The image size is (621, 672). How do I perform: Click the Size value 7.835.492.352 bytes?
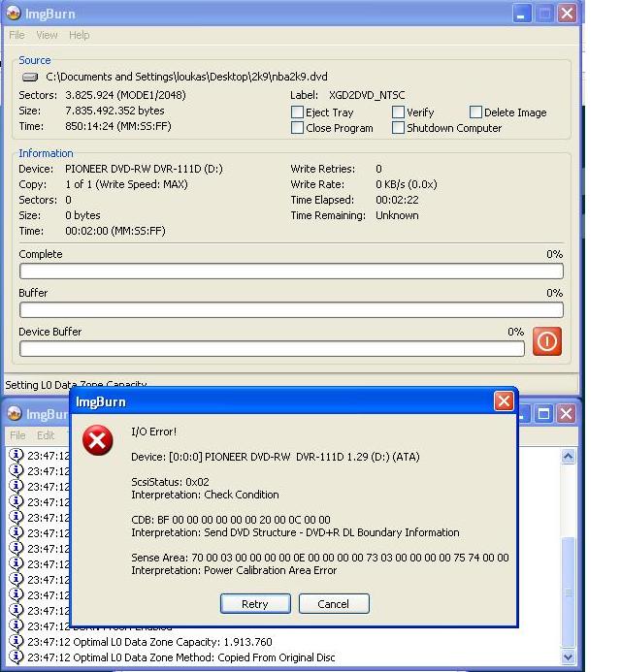(114, 111)
